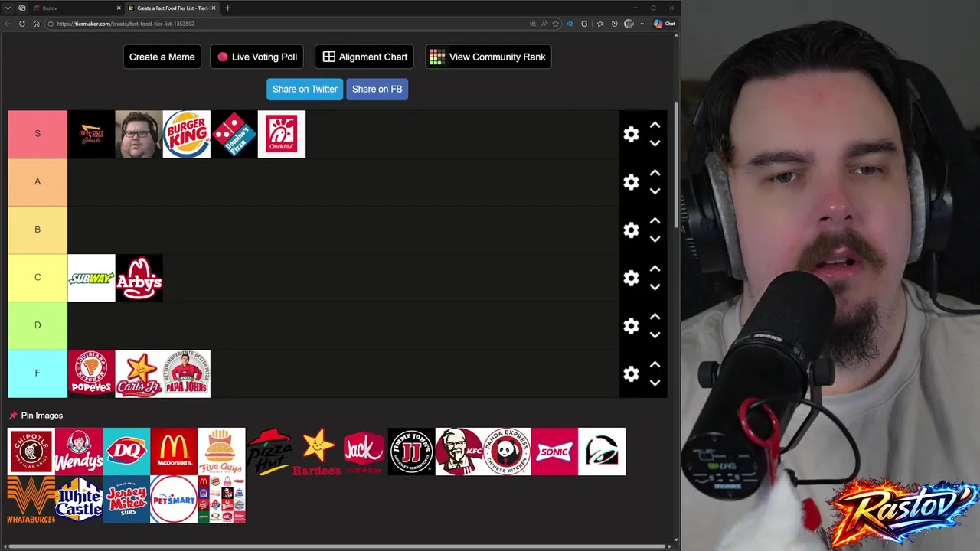This screenshot has height=551, width=980.
Task: Select the S tier label
Action: pos(38,134)
